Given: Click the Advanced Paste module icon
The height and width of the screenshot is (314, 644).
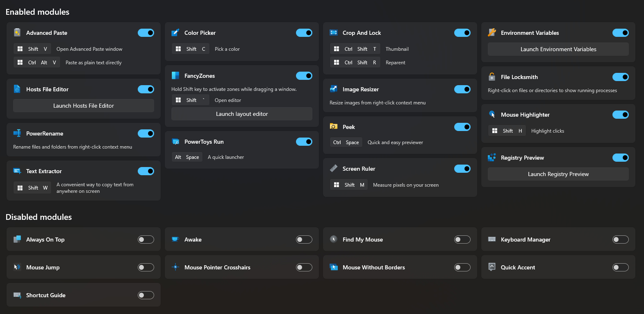Looking at the screenshot, I should tap(17, 33).
